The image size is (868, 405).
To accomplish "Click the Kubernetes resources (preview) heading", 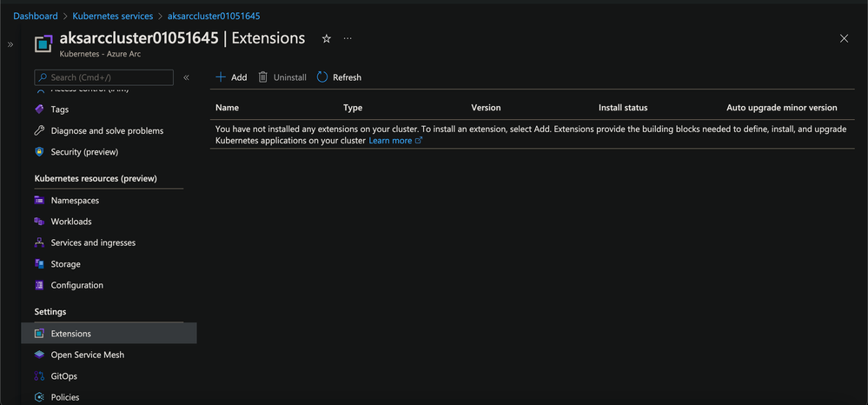I will pos(96,178).
